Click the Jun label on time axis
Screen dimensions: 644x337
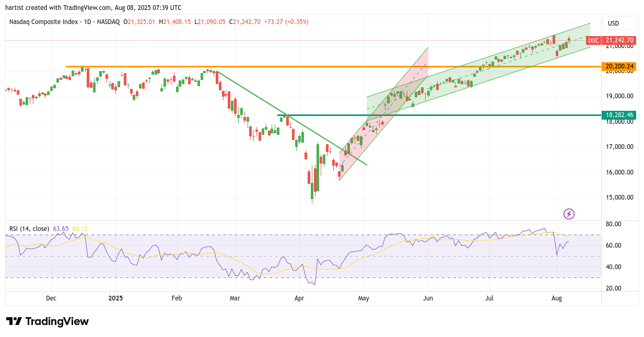tap(428, 298)
